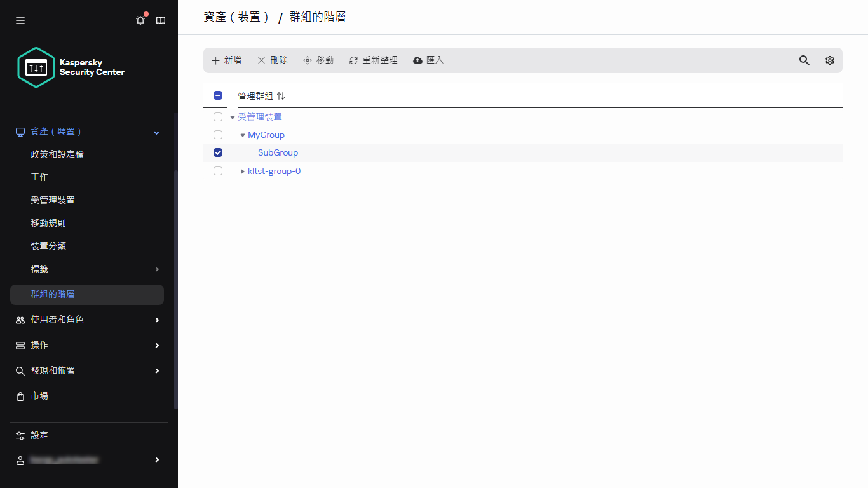This screenshot has width=868, height=488.
Task: Open the SubGroup link
Action: click(278, 152)
